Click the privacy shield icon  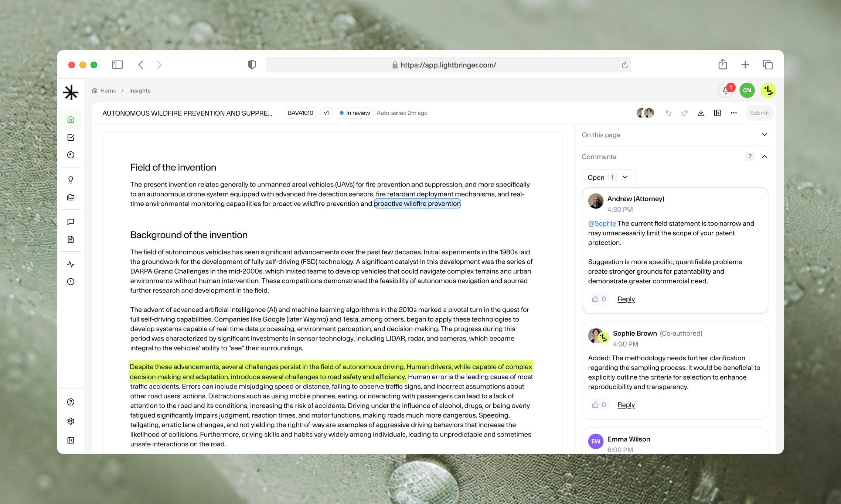[x=252, y=65]
